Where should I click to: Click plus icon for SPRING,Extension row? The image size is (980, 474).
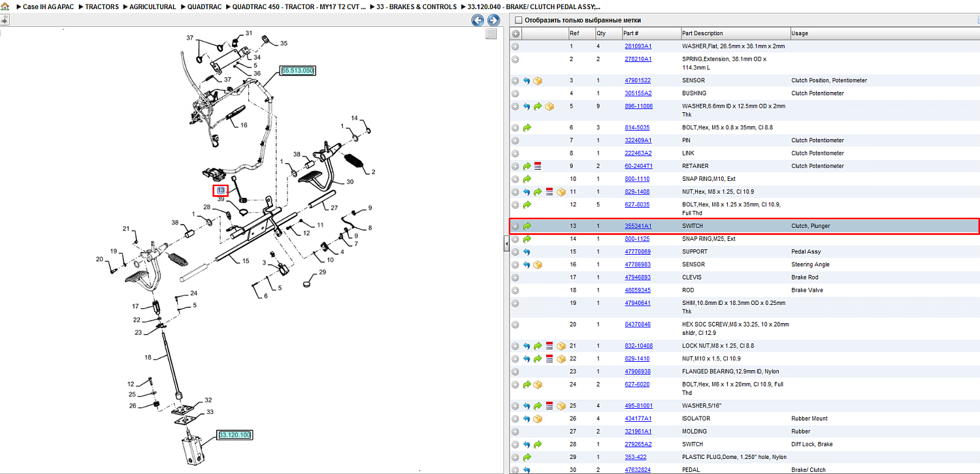coord(515,59)
